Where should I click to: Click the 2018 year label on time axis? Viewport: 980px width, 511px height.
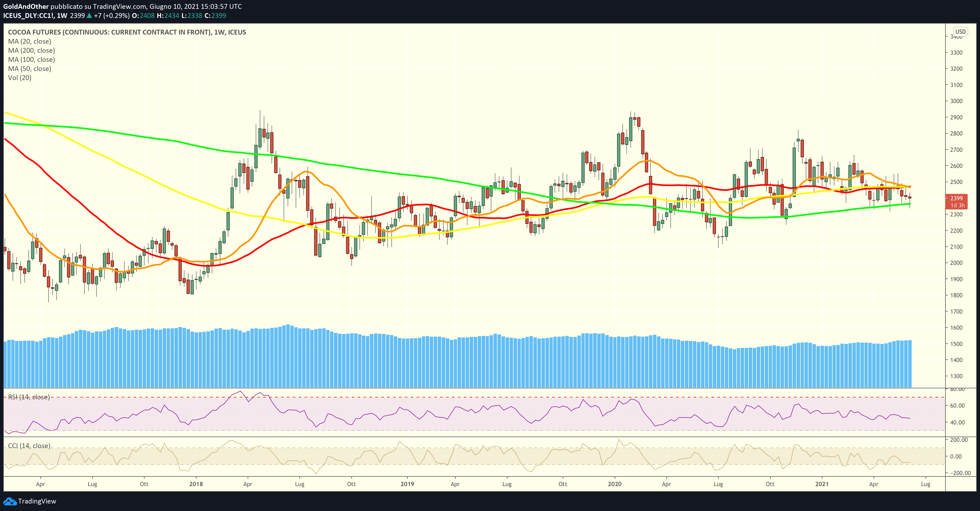tap(196, 484)
